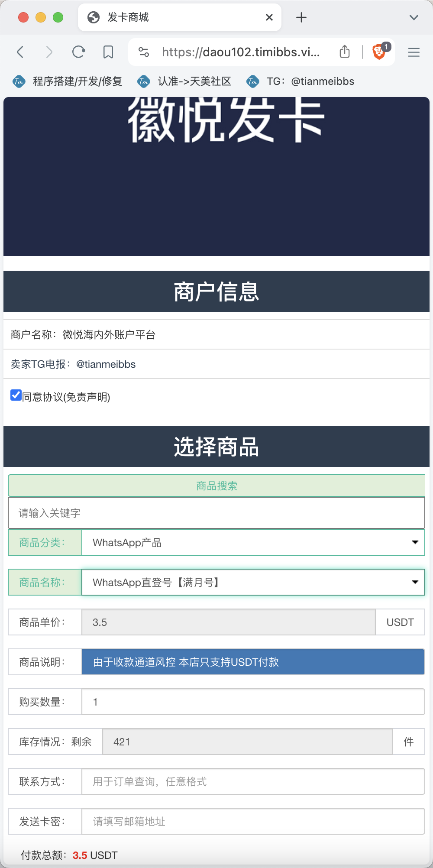This screenshot has height=868, width=433.
Task: Open Brave Shields lion icon
Action: pos(379,52)
